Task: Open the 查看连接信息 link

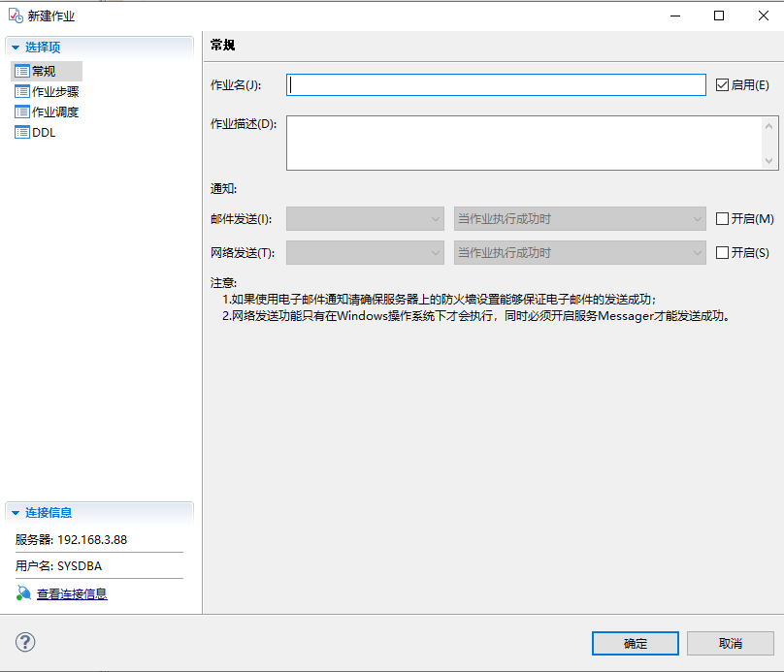Action: (x=72, y=593)
